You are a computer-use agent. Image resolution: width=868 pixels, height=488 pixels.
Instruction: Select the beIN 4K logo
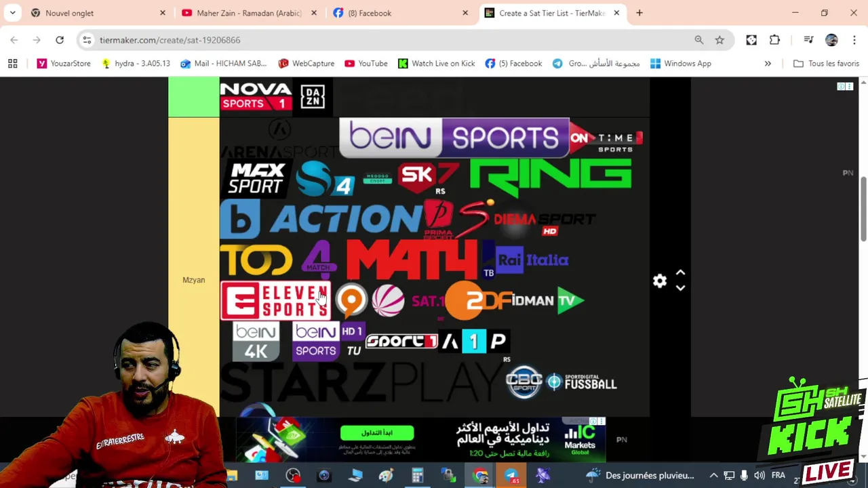click(x=256, y=341)
